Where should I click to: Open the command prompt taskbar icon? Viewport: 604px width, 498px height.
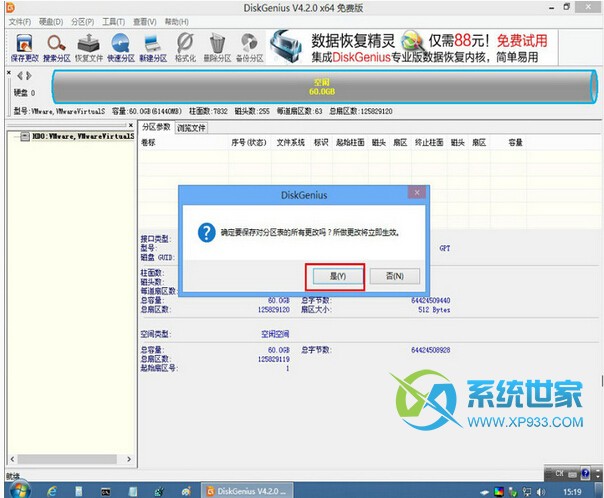tap(106, 492)
